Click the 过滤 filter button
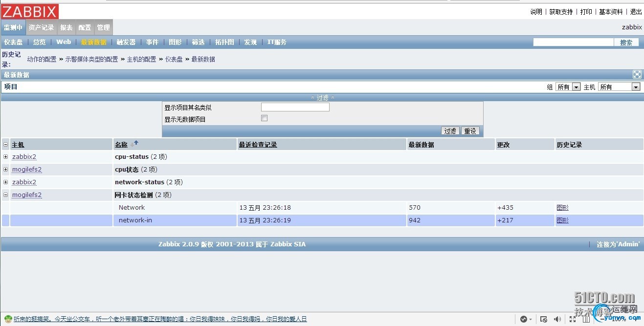 click(450, 131)
